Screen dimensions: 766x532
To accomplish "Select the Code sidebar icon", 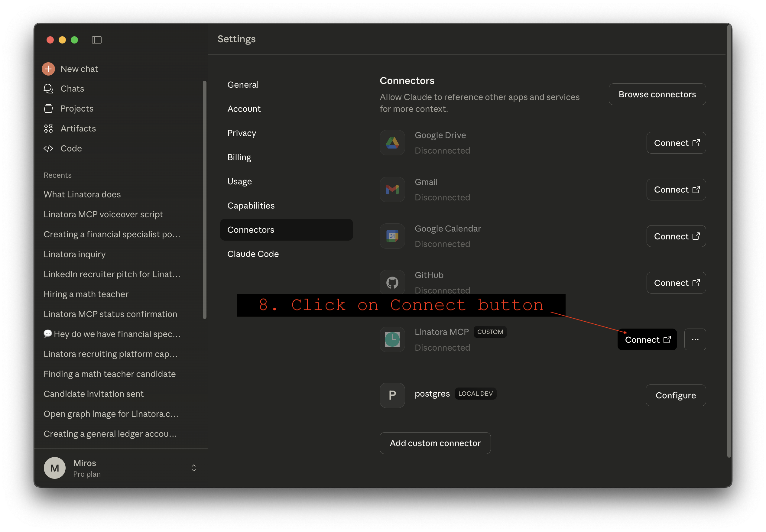I will point(49,148).
